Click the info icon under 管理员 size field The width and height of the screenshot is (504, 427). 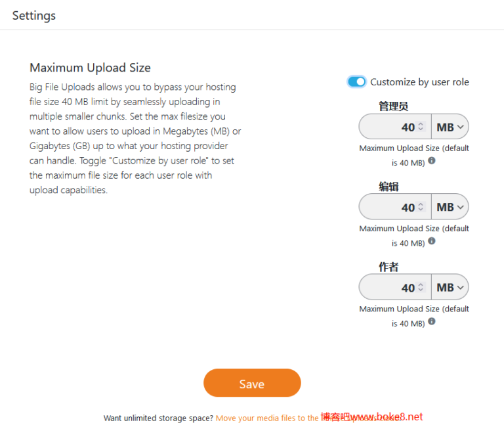(x=432, y=160)
